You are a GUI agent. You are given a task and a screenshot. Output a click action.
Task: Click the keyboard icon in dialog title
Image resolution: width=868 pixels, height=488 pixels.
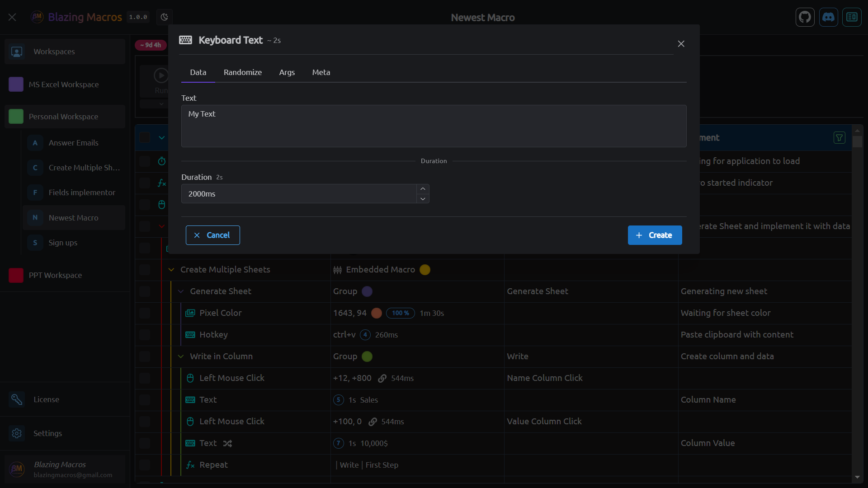185,40
